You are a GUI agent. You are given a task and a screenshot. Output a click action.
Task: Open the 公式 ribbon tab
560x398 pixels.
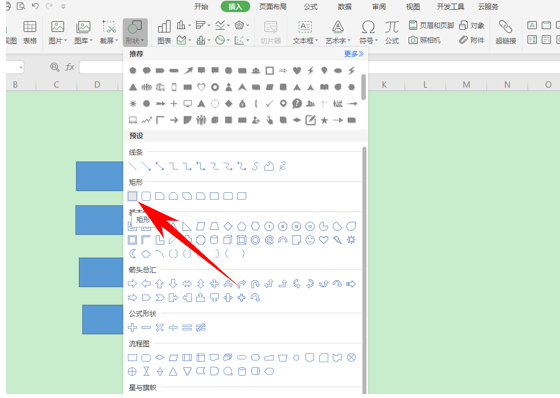310,6
